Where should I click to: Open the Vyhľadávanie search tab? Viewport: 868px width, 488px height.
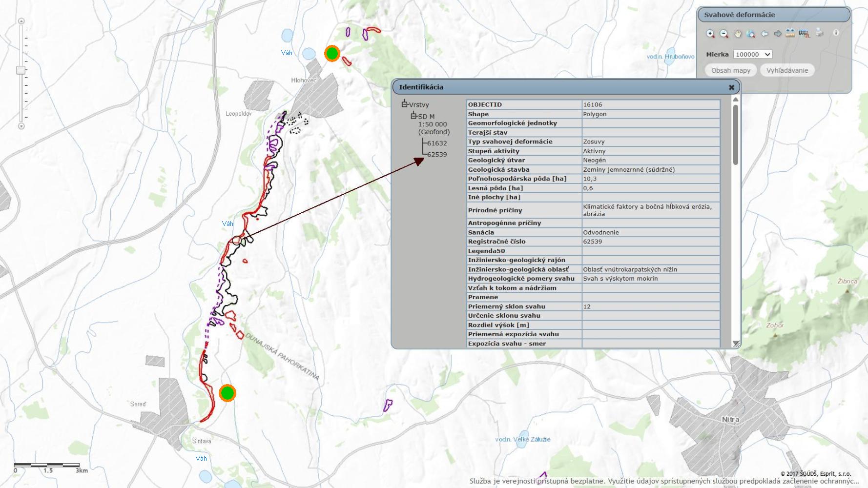[787, 70]
